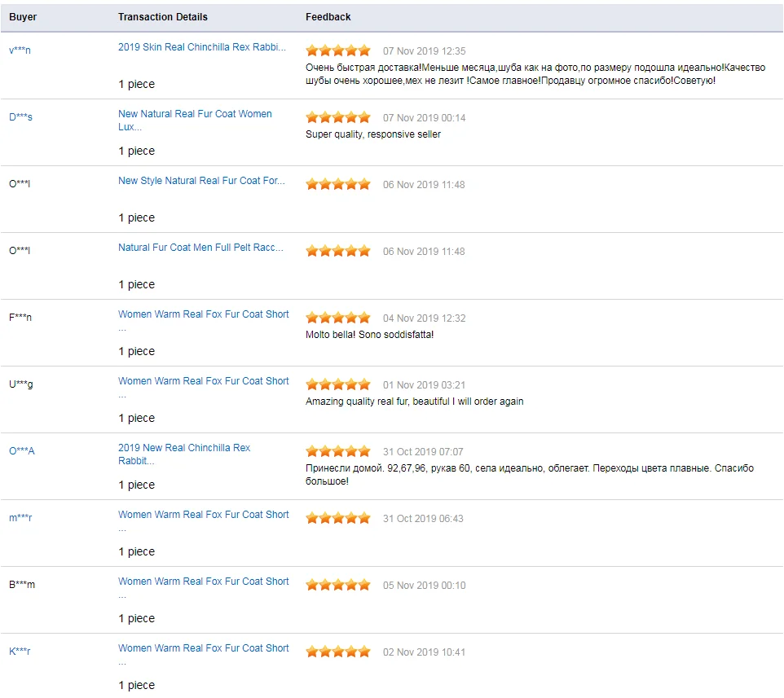784x698 pixels.
Task: Open New Style Natural Real Fur Coat For link
Action: [x=201, y=181]
